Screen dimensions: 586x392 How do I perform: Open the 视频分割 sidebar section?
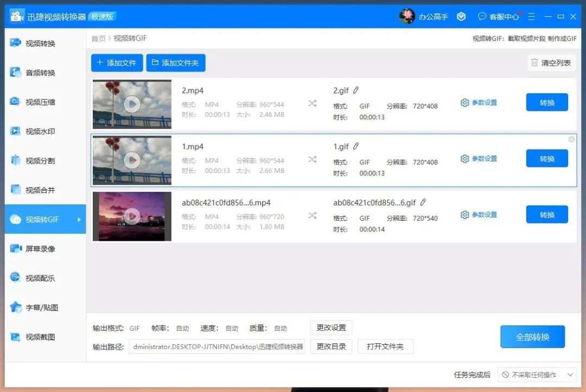click(45, 160)
